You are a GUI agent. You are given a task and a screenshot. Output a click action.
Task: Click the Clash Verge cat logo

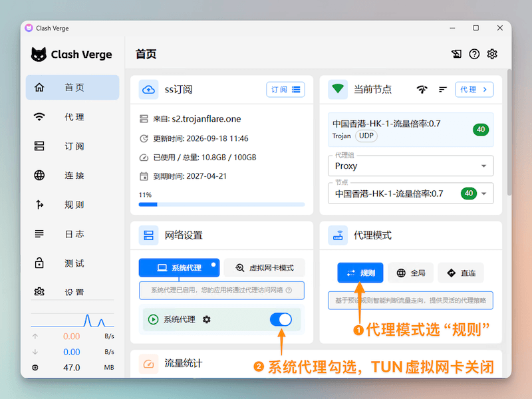39,55
